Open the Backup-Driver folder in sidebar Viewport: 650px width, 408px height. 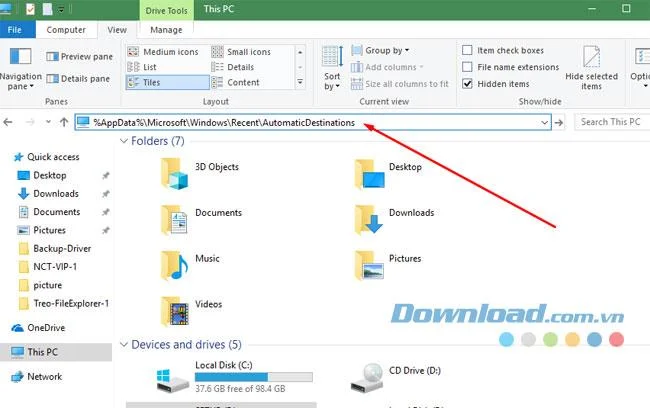pos(54,248)
